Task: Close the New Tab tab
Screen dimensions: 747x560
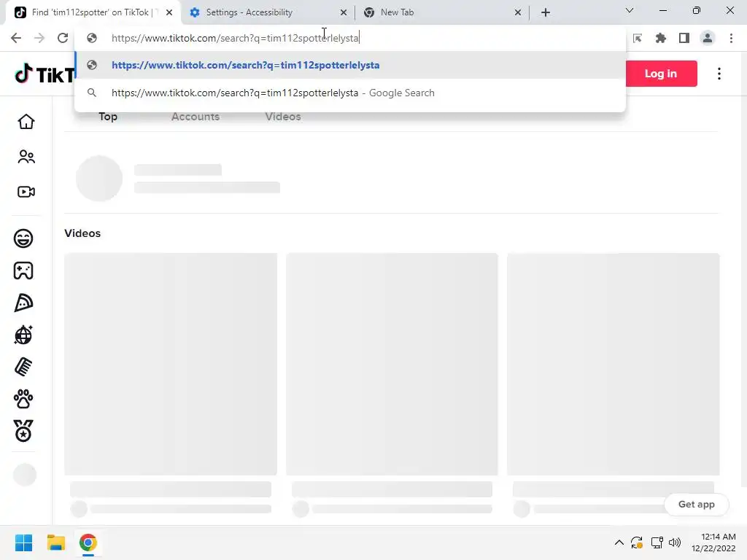Action: coord(518,12)
